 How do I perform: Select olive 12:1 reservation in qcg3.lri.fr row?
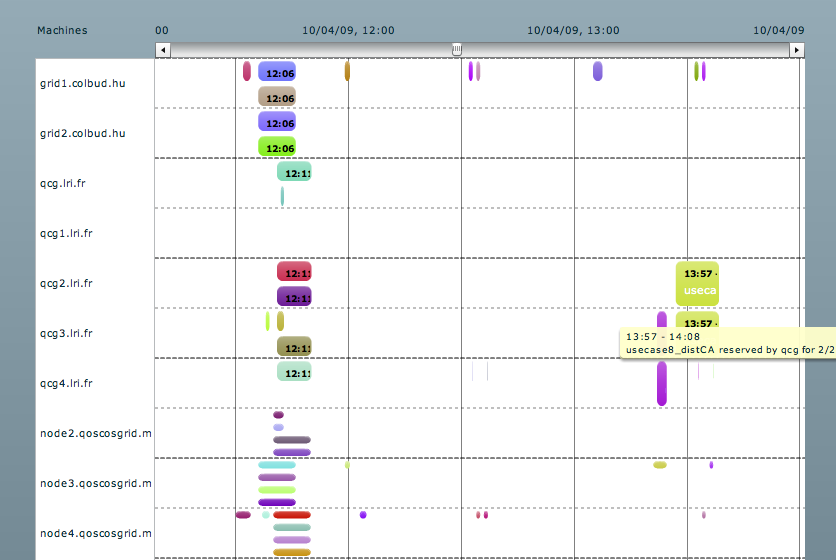(294, 347)
